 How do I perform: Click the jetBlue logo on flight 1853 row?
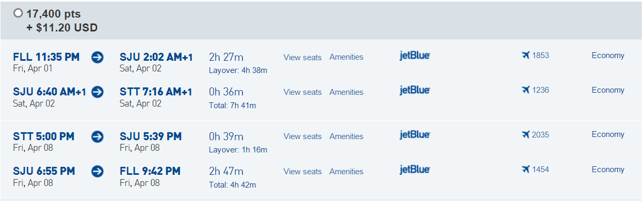coord(415,55)
